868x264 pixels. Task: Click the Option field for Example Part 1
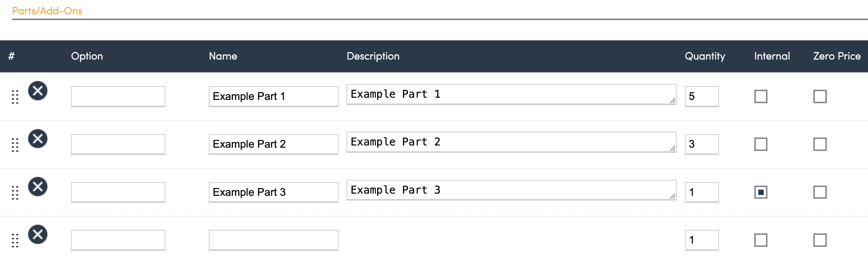(x=118, y=97)
